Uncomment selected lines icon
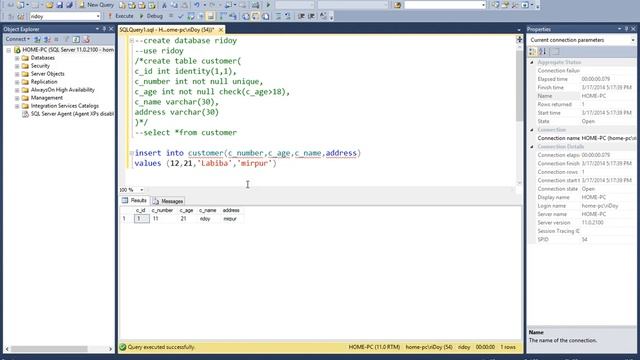640x360 pixels. pyautogui.click(x=288, y=16)
